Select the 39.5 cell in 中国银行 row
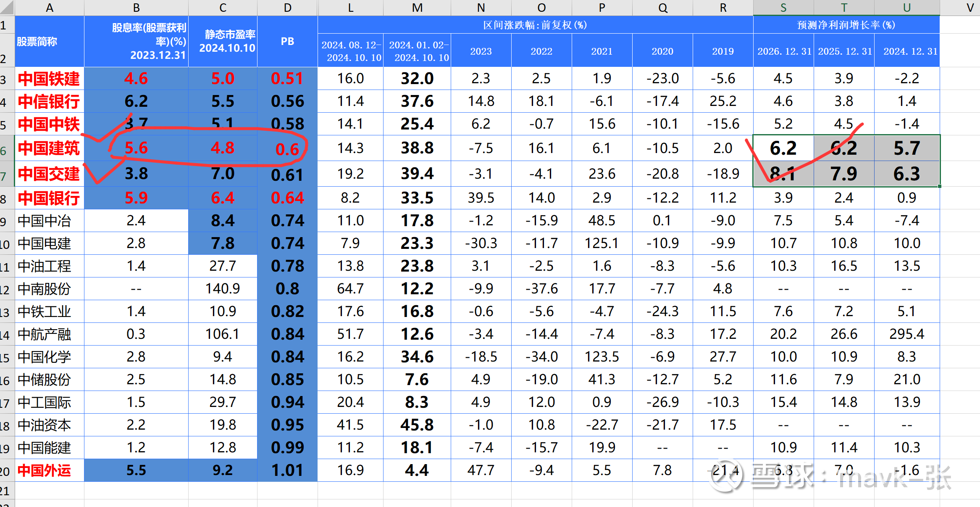The width and height of the screenshot is (980, 507). coord(481,198)
